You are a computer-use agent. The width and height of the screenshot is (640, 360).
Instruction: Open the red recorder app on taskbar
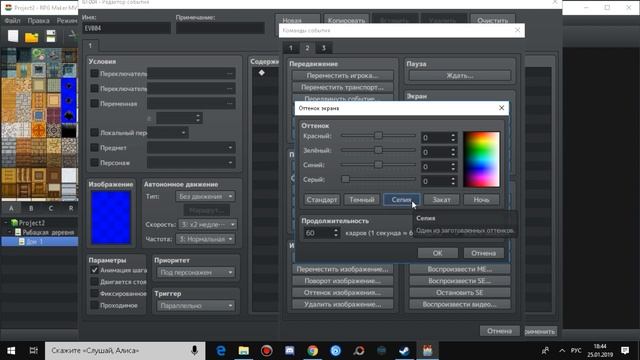(267, 351)
